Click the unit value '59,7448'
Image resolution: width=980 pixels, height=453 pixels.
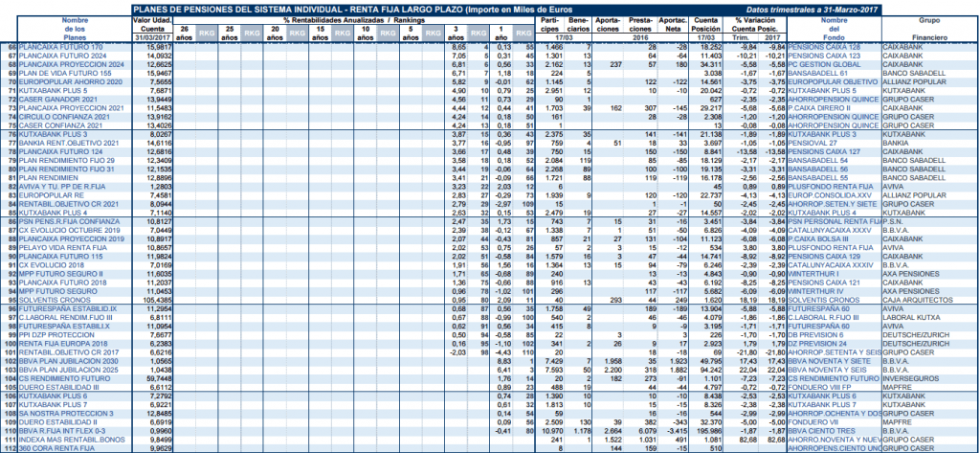(159, 378)
